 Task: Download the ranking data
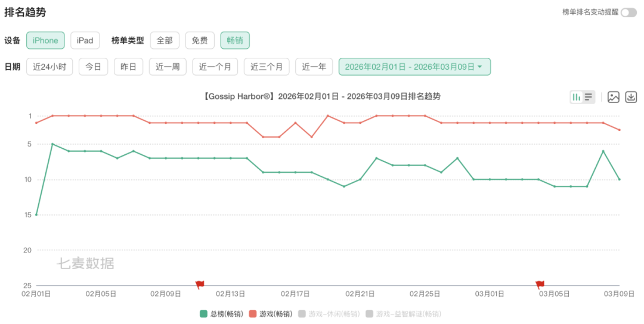(x=631, y=97)
